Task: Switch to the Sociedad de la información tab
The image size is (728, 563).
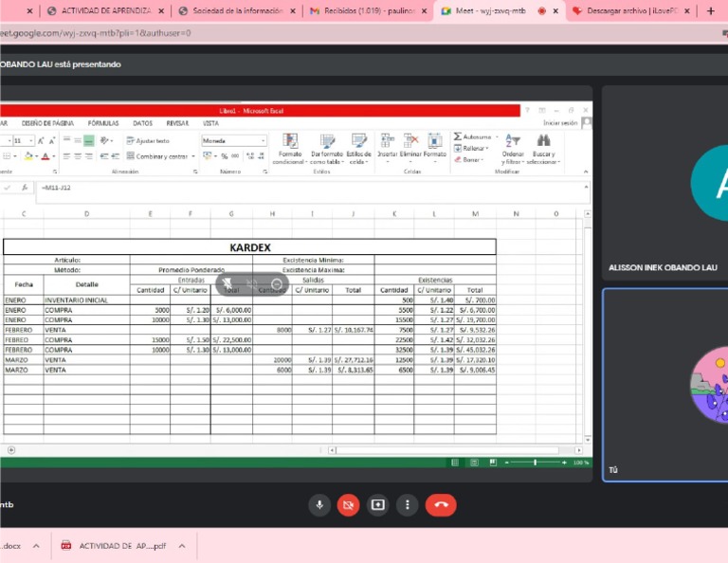Action: pos(237,10)
